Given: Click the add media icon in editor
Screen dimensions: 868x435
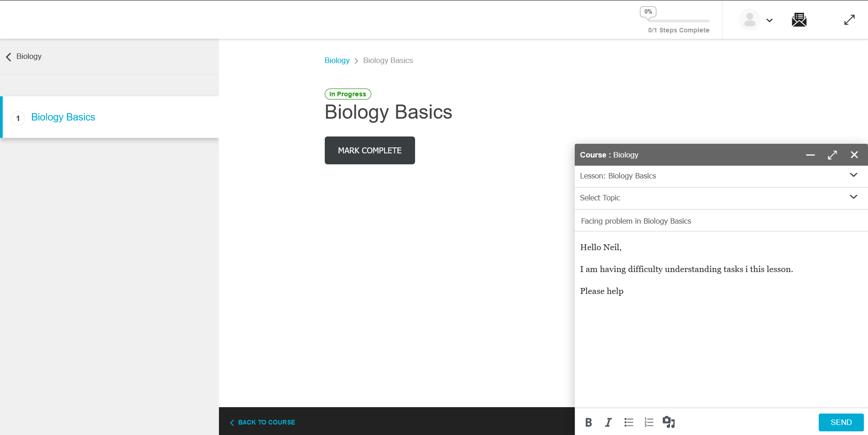Looking at the screenshot, I should (669, 422).
